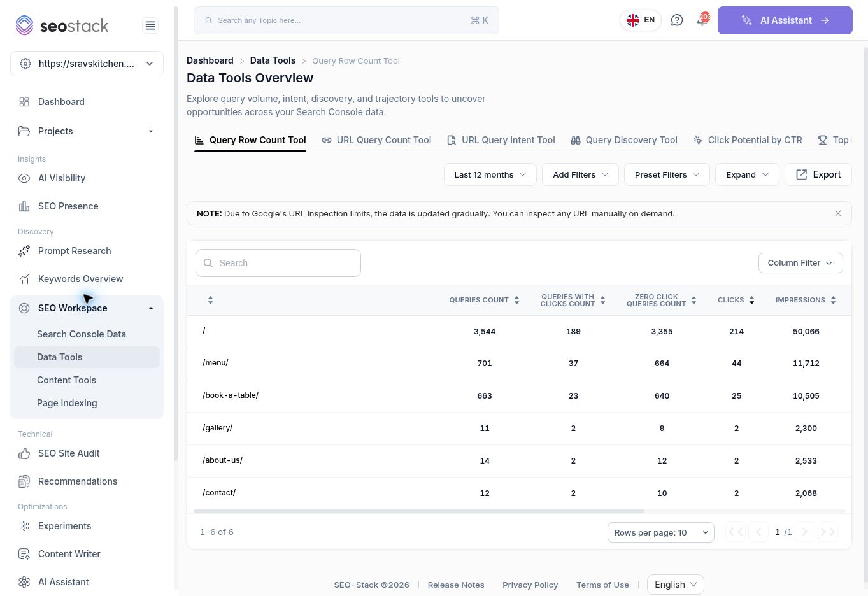Sort by Zero Click Queries Count column
This screenshot has width=868, height=596.
[x=694, y=300]
